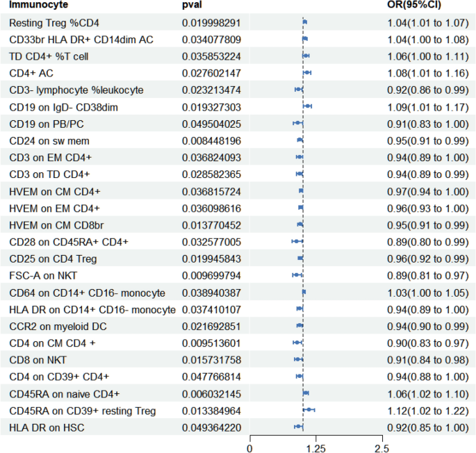Screen dimensions: 476x453
Task: Click the TD CD4+ %T cell label
Action: (49, 56)
